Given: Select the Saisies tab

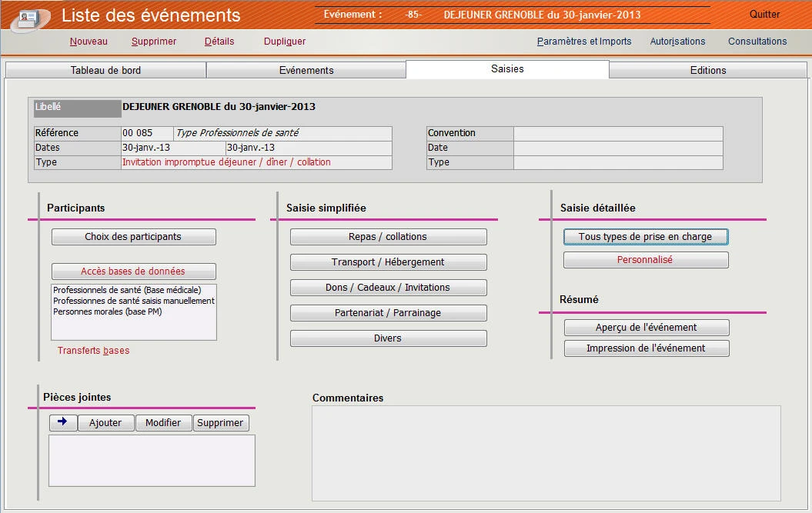Looking at the screenshot, I should pos(507,69).
